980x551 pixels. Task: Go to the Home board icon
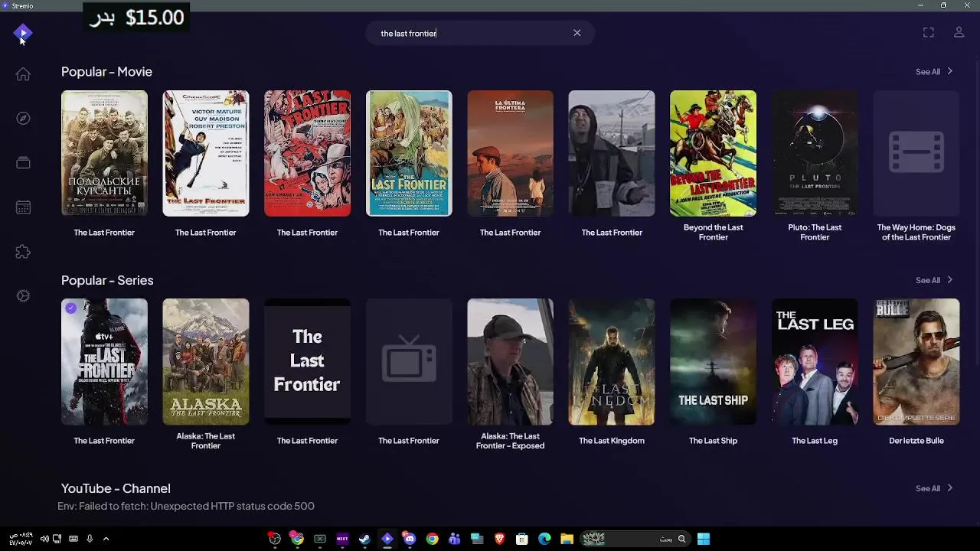[23, 74]
